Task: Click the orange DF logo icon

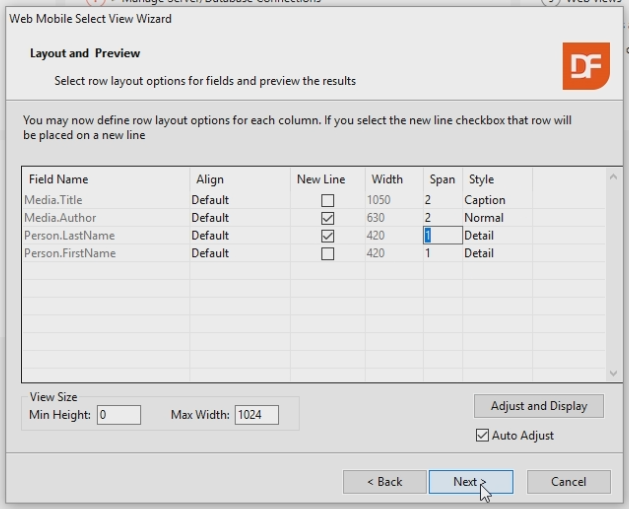Action: [x=585, y=67]
